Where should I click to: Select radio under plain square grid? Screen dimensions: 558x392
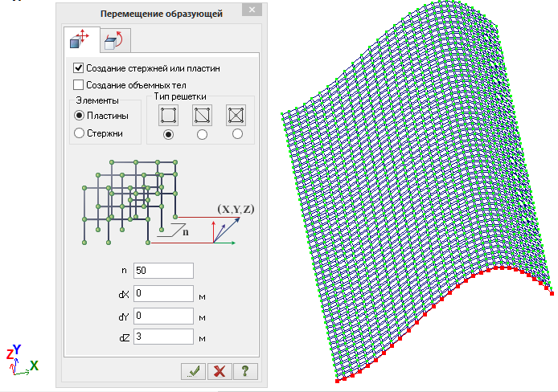(168, 134)
